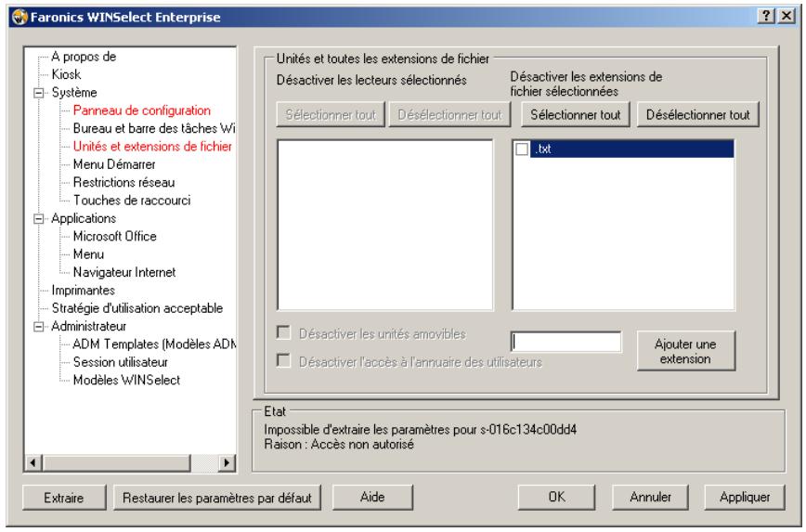Select 'Unités et extensions de fichier'
The width and height of the screenshot is (806, 532).
(x=152, y=147)
